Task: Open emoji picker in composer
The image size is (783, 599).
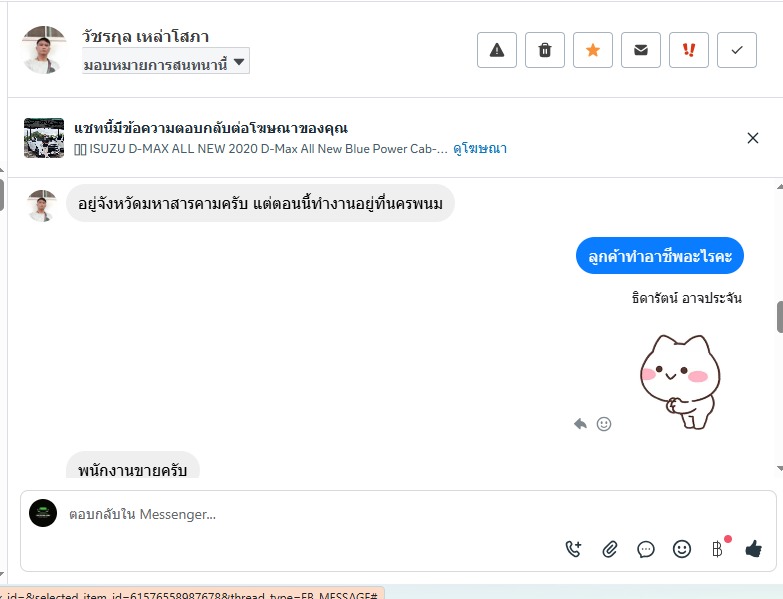Action: coord(682,549)
